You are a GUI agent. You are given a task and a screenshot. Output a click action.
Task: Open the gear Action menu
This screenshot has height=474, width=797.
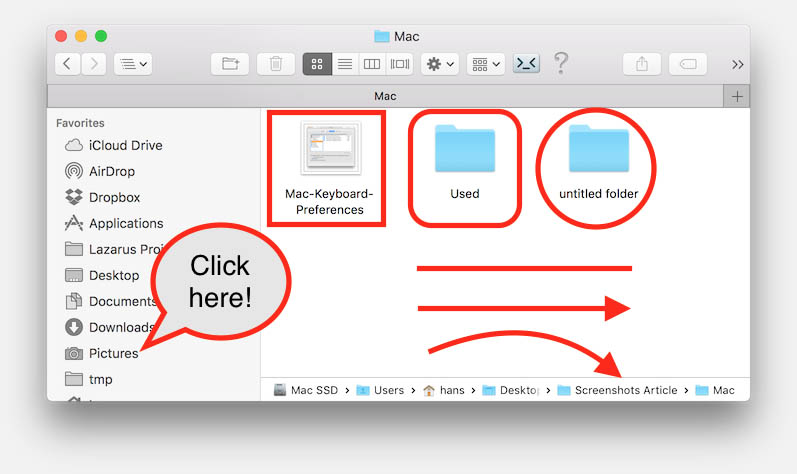point(440,64)
